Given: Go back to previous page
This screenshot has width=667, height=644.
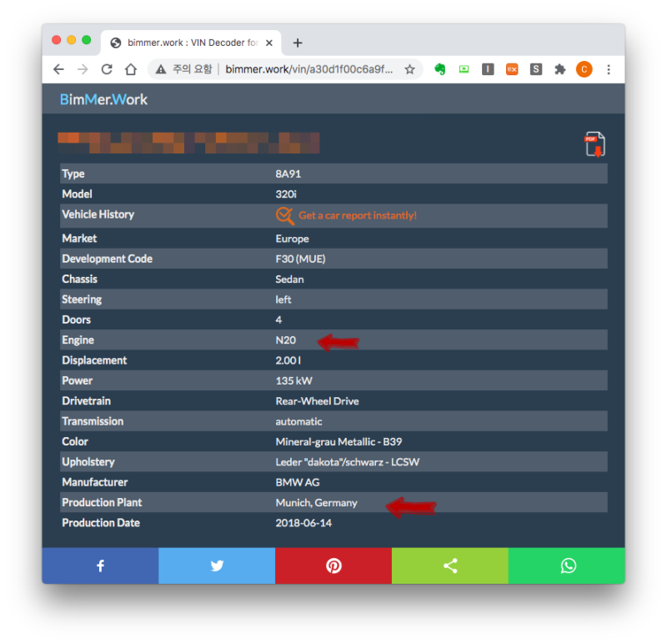Looking at the screenshot, I should click(x=58, y=69).
